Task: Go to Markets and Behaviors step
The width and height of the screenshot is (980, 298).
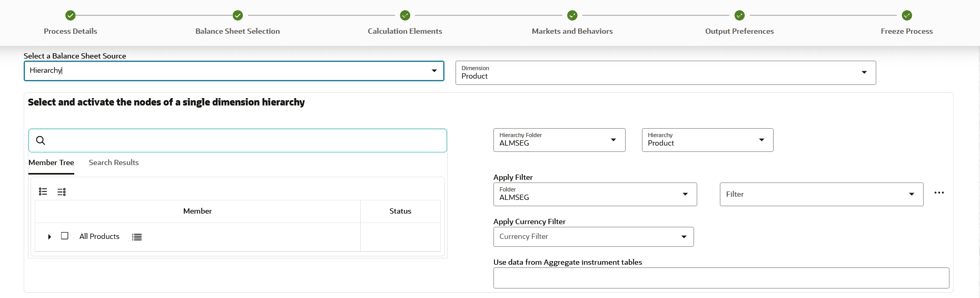Action: pyautogui.click(x=572, y=15)
